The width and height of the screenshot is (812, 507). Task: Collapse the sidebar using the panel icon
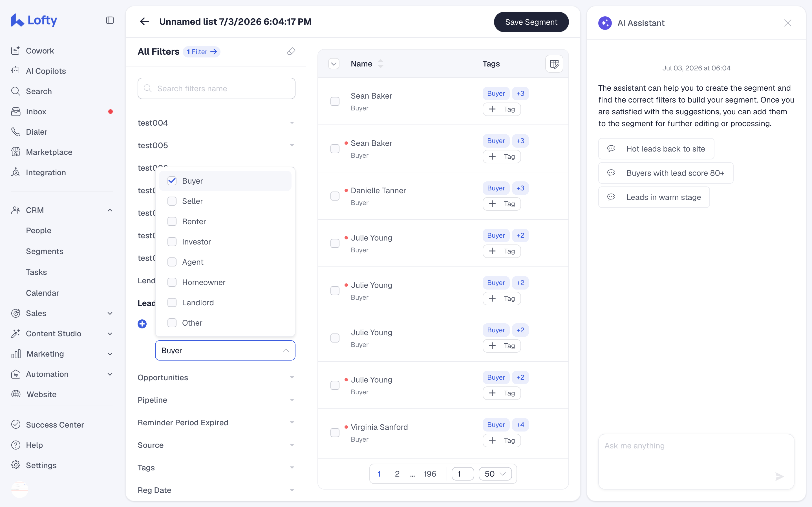pyautogui.click(x=110, y=21)
